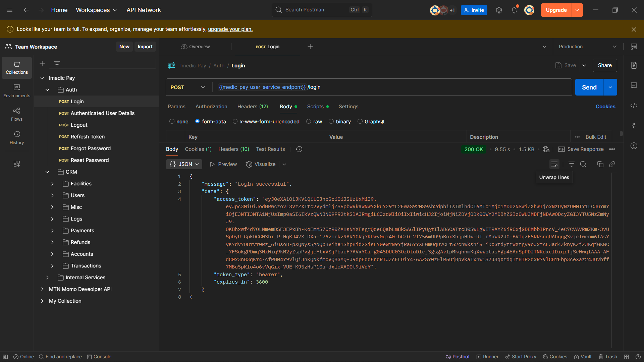The width and height of the screenshot is (644, 362).
Task: Create new collection with plus icon
Action: pyautogui.click(x=42, y=64)
